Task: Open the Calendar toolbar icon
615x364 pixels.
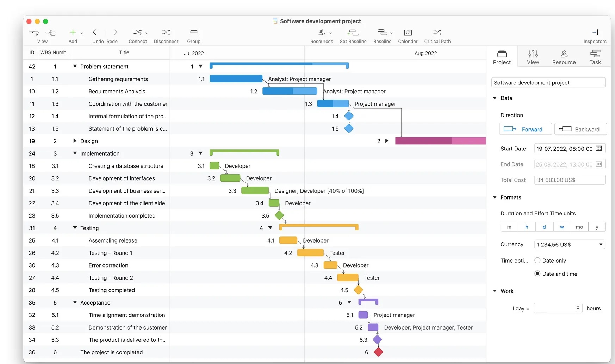Action: click(x=408, y=33)
